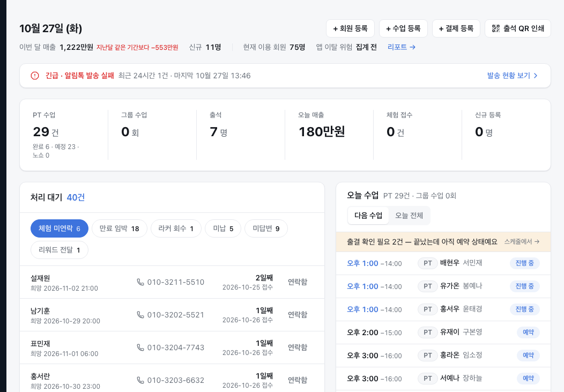Image resolution: width=564 pixels, height=392 pixels.
Task: Click the 결제 등록 button
Action: pyautogui.click(x=456, y=28)
